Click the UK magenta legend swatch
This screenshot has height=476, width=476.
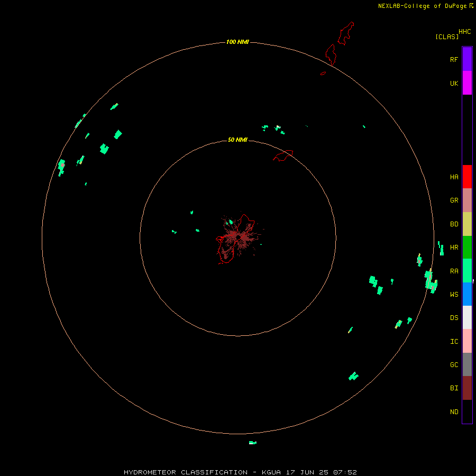tap(467, 83)
